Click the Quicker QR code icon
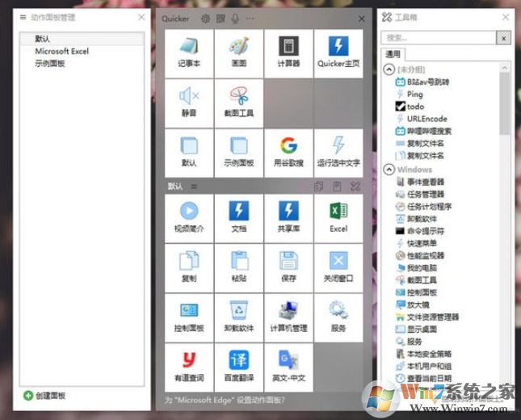Image resolution: width=521 pixels, height=420 pixels. (221, 19)
